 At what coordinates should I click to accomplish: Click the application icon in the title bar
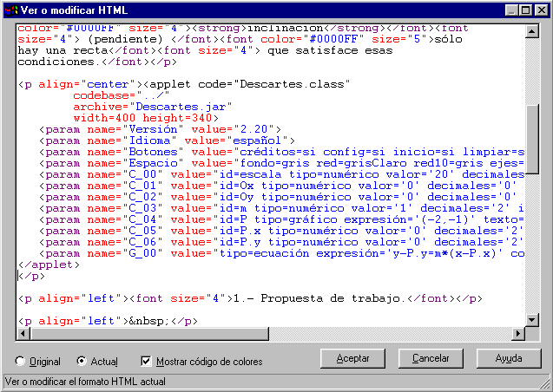coord(11,10)
